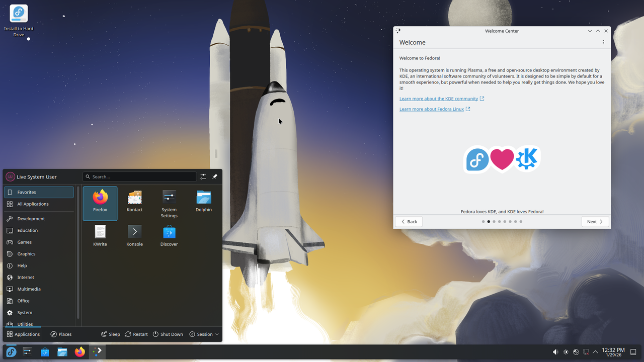
Task: Open Discover from the taskbar
Action: click(45, 352)
